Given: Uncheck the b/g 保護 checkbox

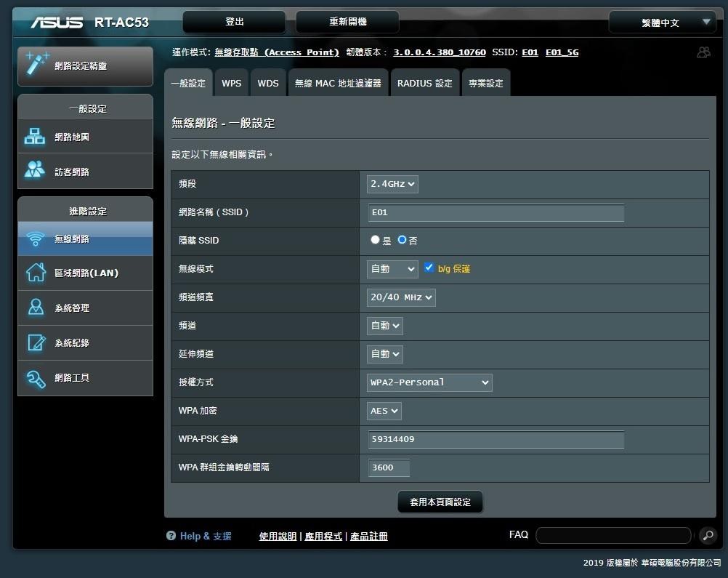Looking at the screenshot, I should click(429, 268).
